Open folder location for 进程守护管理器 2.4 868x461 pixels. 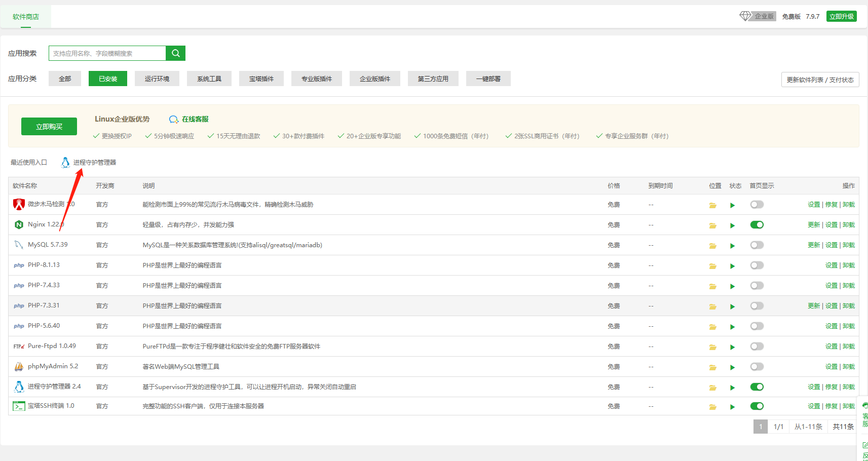pyautogui.click(x=713, y=388)
